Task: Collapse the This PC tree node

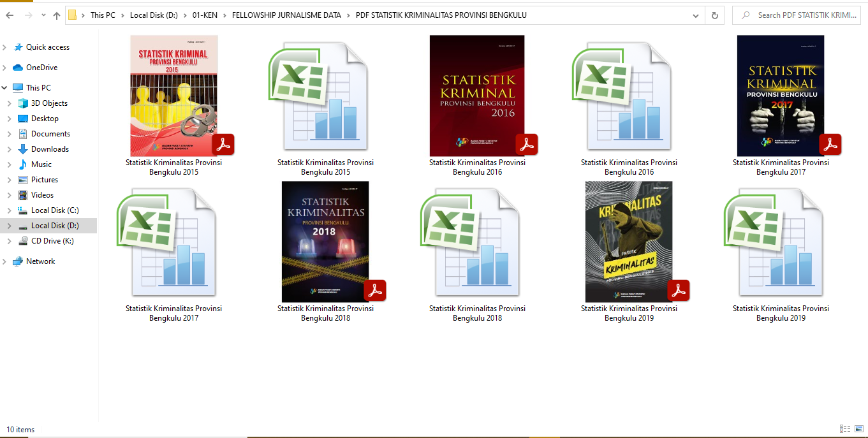Action: tap(5, 88)
